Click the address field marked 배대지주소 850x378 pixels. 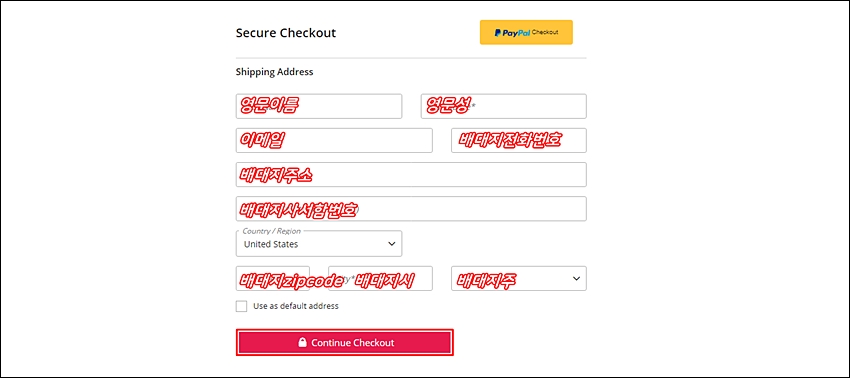[x=411, y=175]
